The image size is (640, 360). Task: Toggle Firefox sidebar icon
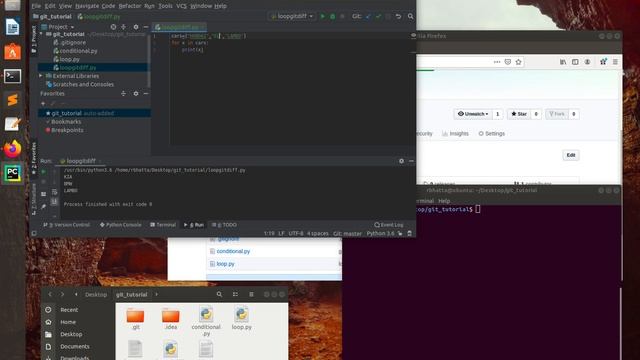click(575, 62)
